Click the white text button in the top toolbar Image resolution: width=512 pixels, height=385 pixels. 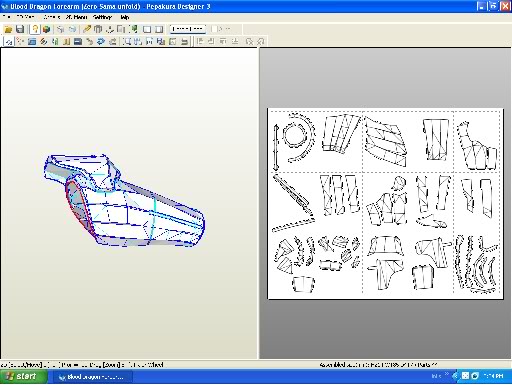[x=188, y=29]
